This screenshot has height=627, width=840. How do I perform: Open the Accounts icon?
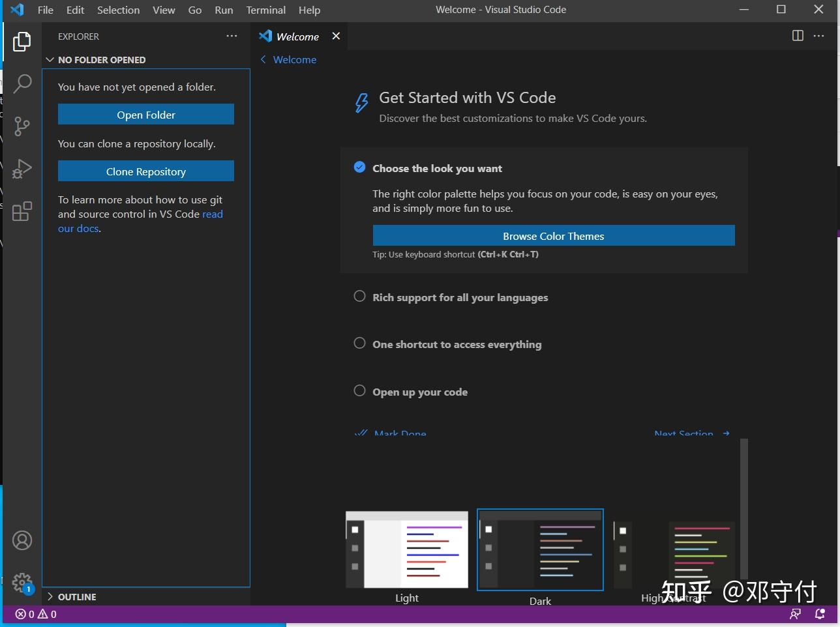point(23,540)
